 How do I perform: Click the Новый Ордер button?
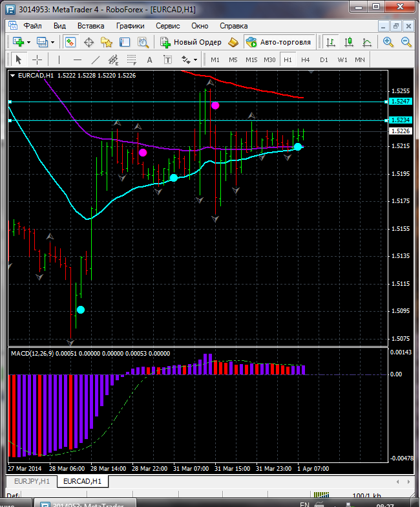tap(191, 42)
